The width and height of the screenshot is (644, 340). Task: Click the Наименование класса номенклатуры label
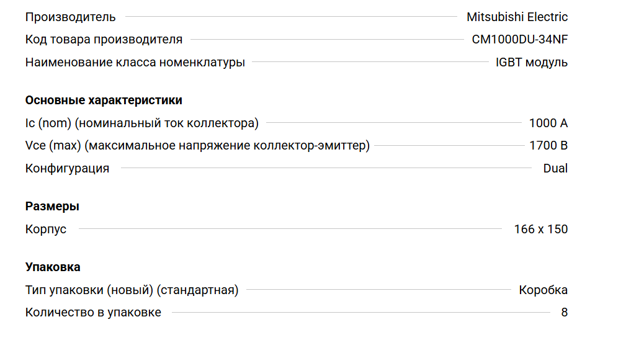tap(135, 63)
